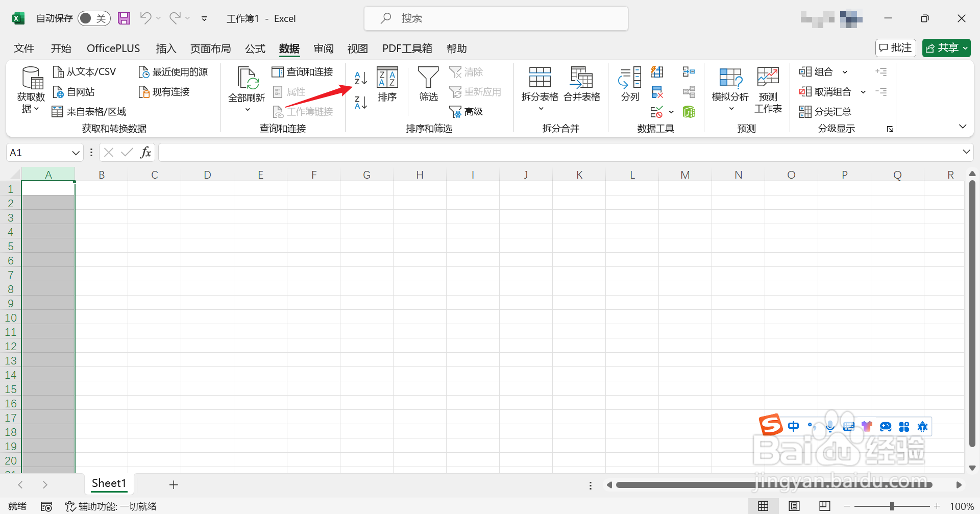
Task: Select the 快速填充 (Flash Fill) icon
Action: [x=657, y=71]
